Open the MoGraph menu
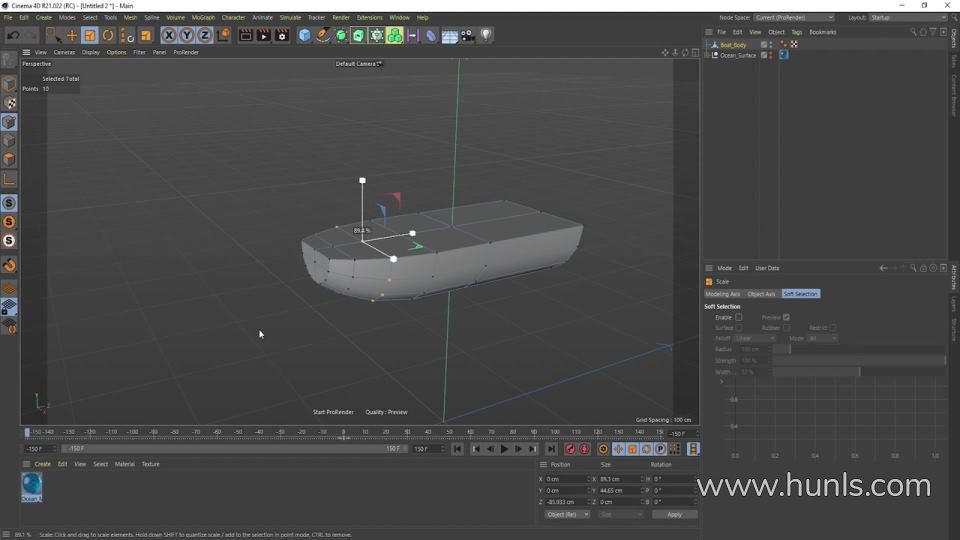 [x=203, y=17]
